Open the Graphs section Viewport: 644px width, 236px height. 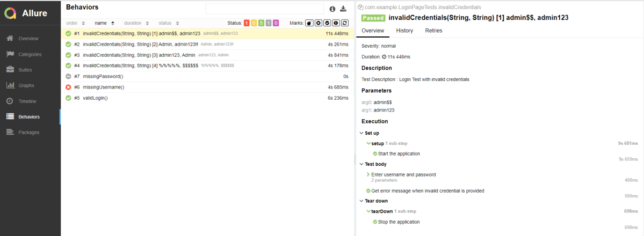[26, 85]
